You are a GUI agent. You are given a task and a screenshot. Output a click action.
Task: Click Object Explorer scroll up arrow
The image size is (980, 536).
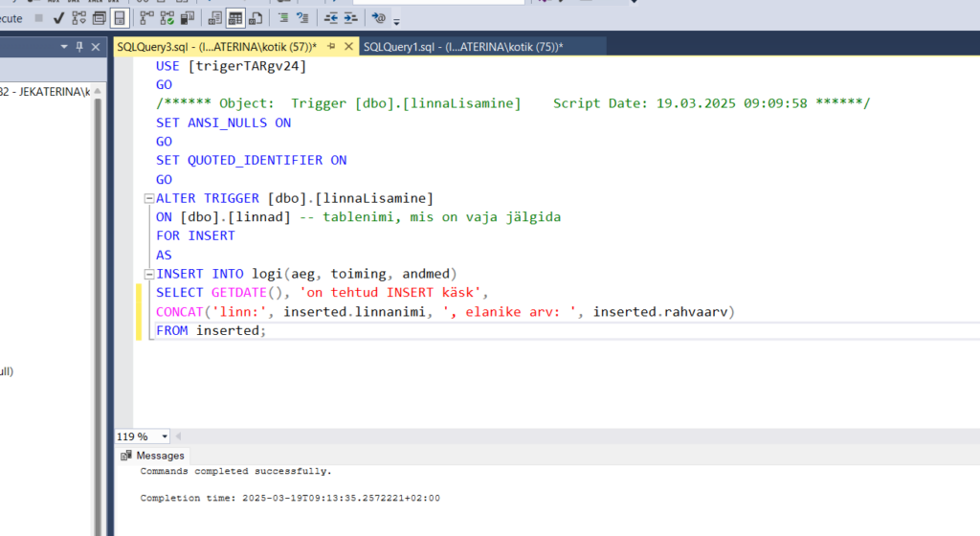click(98, 91)
